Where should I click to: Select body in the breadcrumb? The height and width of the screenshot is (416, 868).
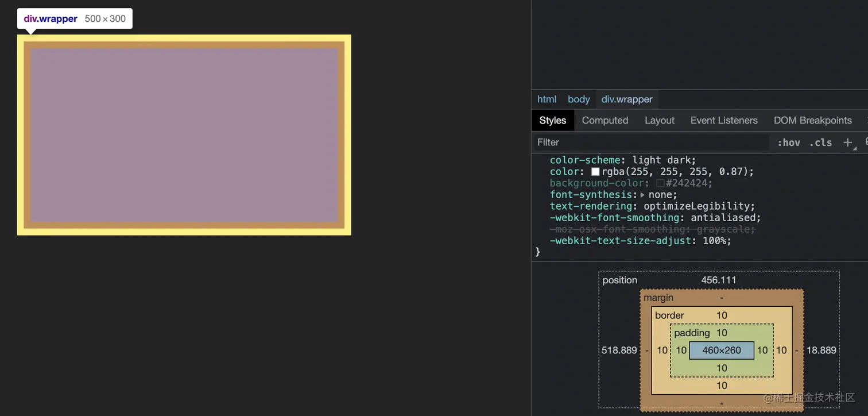[579, 99]
